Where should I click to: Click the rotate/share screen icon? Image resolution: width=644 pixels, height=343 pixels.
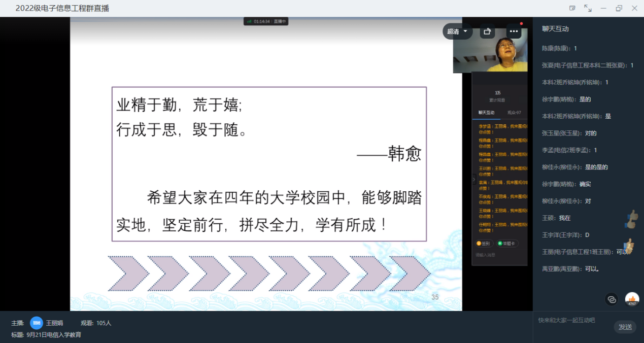click(487, 31)
